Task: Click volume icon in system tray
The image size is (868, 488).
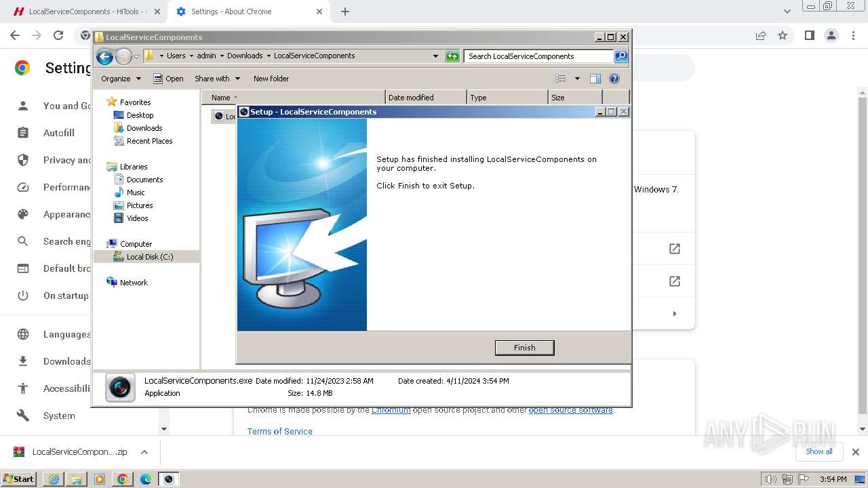Action: click(x=770, y=479)
